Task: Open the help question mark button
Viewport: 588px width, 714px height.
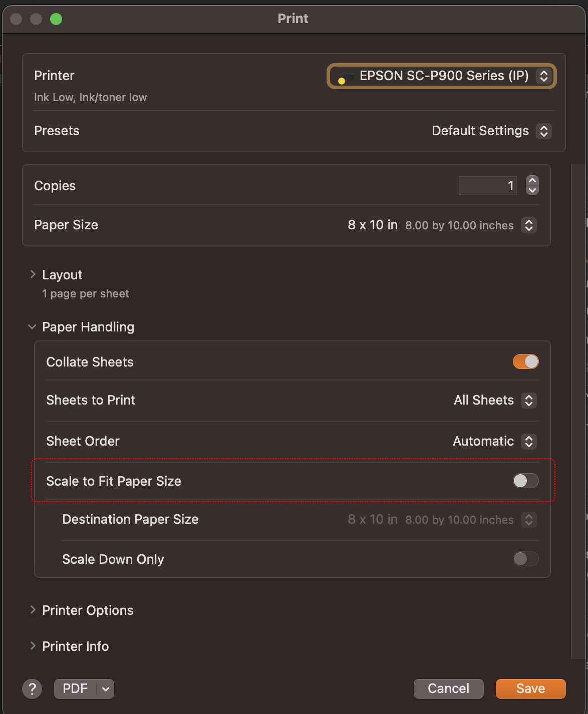Action: pos(32,688)
